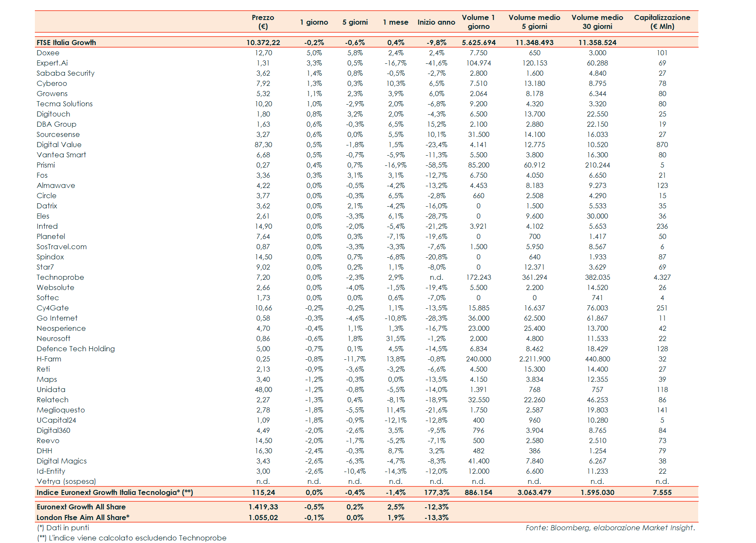The width and height of the screenshot is (756, 543).
Task: Select the '1 giorno' column header
Action: [314, 22]
